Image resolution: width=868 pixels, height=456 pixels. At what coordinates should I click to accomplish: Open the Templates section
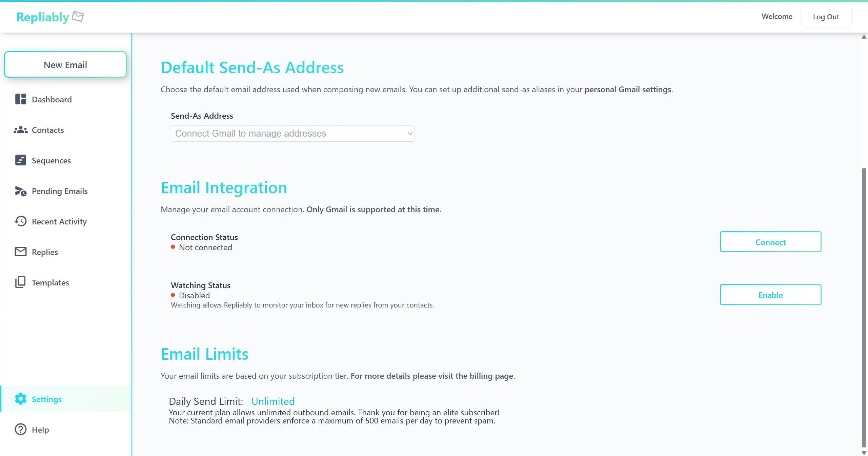click(50, 282)
